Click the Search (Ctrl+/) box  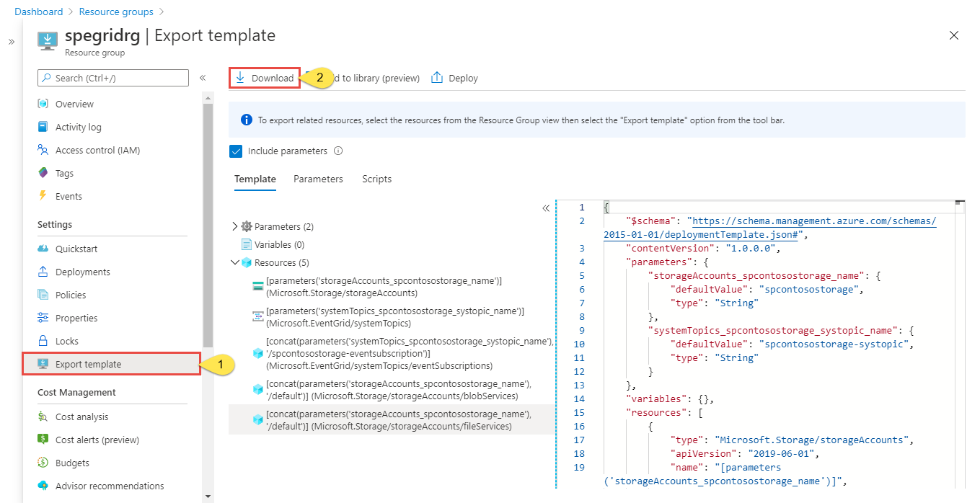(x=113, y=78)
